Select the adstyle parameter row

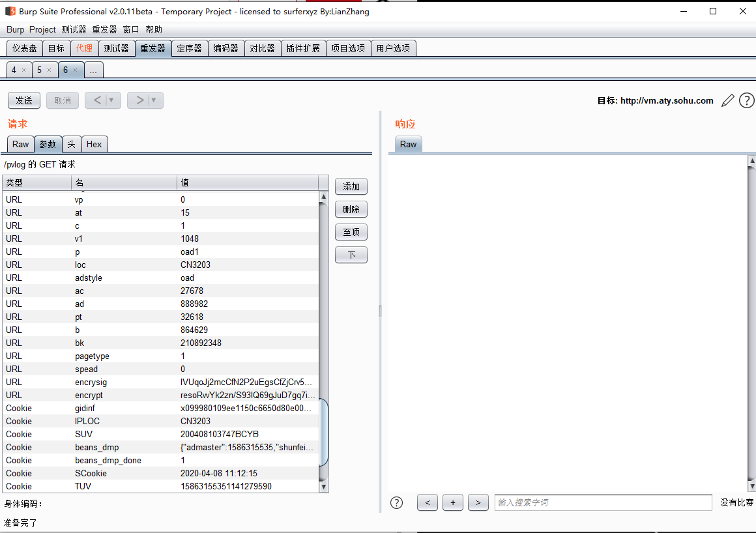click(160, 278)
